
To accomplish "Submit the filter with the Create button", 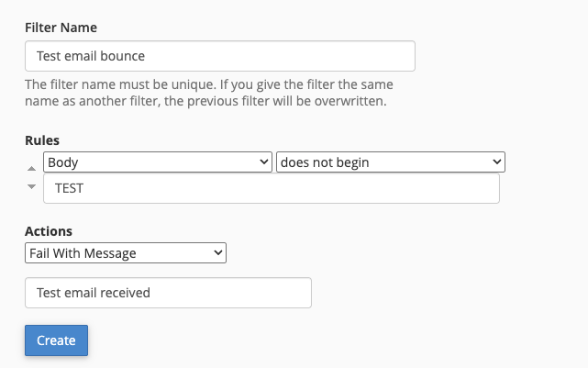I will 57,340.
